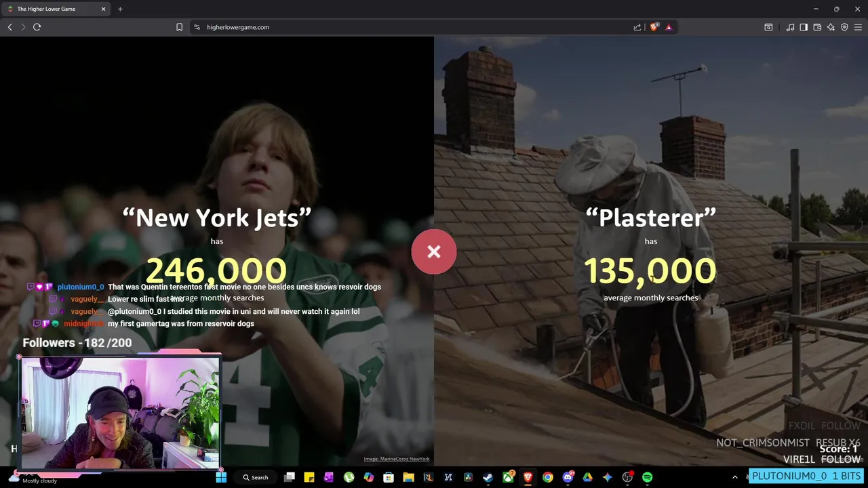Open Rocket League from the taskbar
The image size is (868, 488).
click(x=428, y=477)
